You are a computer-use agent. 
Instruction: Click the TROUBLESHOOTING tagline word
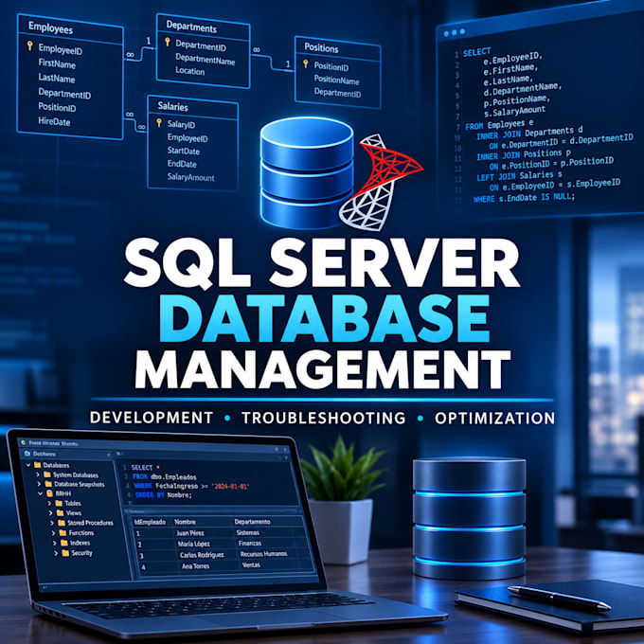[x=323, y=418]
